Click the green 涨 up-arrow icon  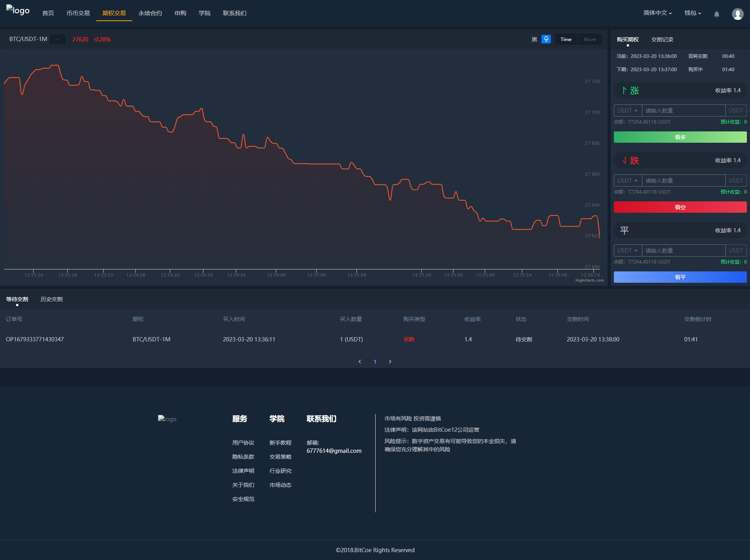pyautogui.click(x=624, y=90)
